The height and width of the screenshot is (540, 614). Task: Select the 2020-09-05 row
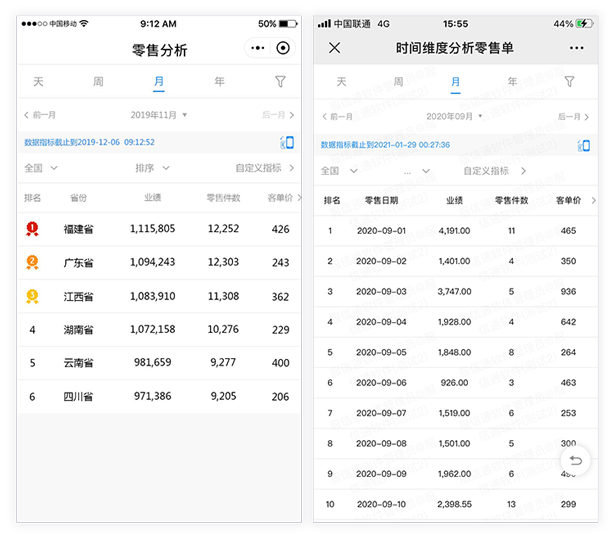tap(456, 352)
